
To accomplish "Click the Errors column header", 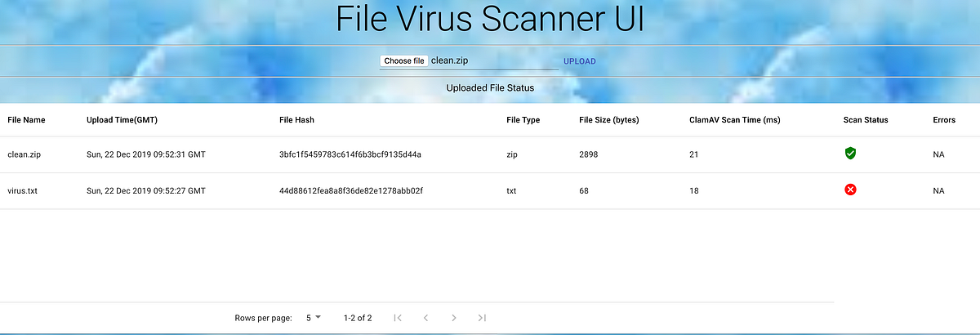I will coord(944,120).
